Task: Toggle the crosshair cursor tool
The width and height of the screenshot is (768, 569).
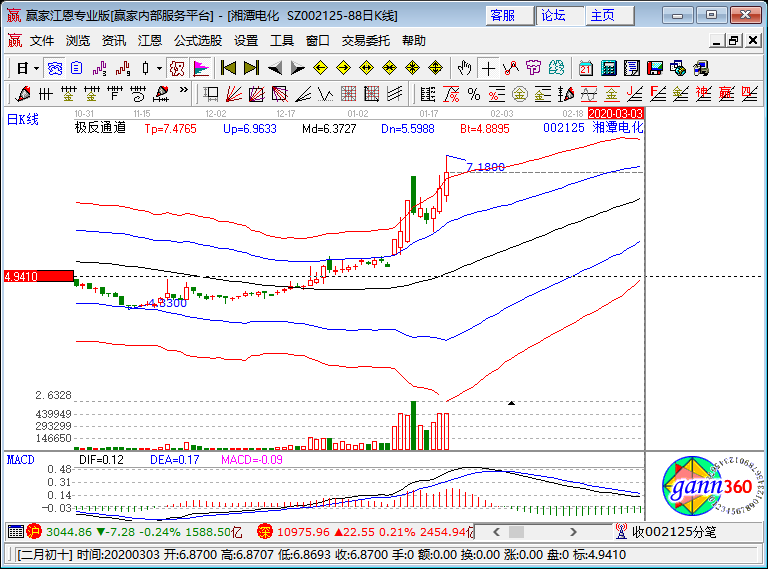Action: [488, 68]
